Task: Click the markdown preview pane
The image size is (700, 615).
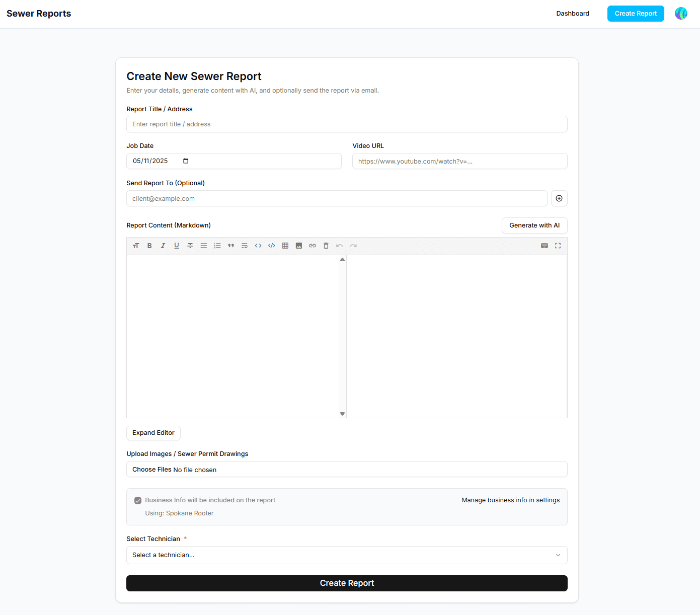Action: (457, 336)
